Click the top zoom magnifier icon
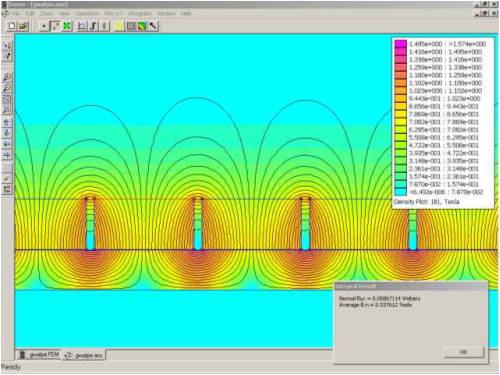The height and width of the screenshot is (375, 500). pyautogui.click(x=7, y=77)
